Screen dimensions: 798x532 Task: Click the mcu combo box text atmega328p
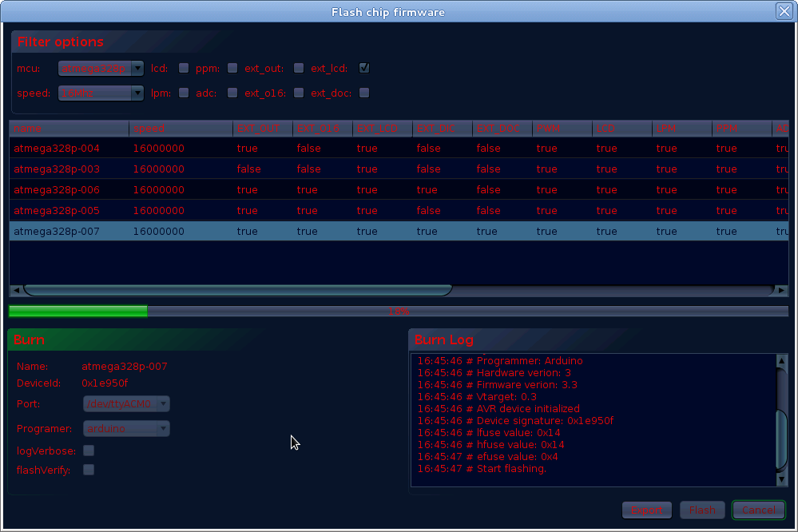pyautogui.click(x=93, y=68)
